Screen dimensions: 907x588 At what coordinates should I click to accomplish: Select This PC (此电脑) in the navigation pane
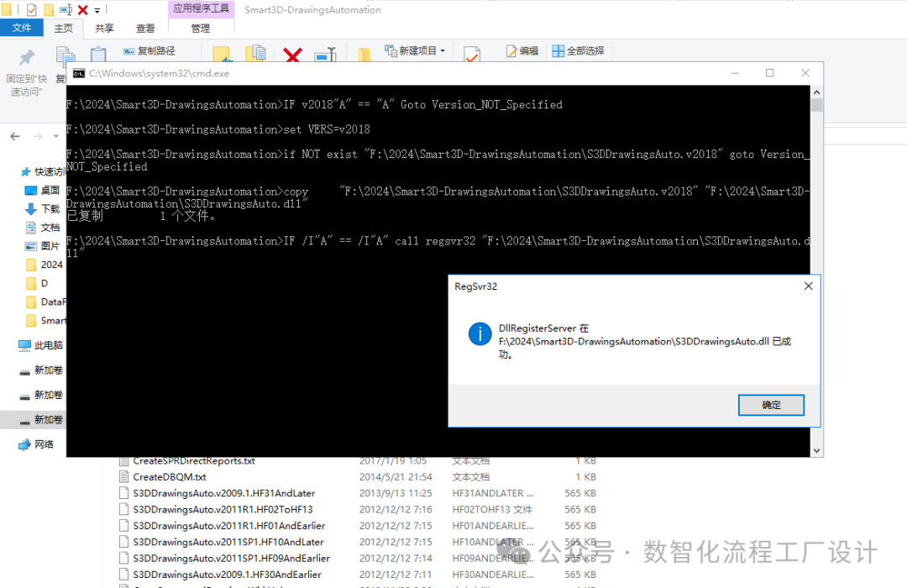coord(40,345)
